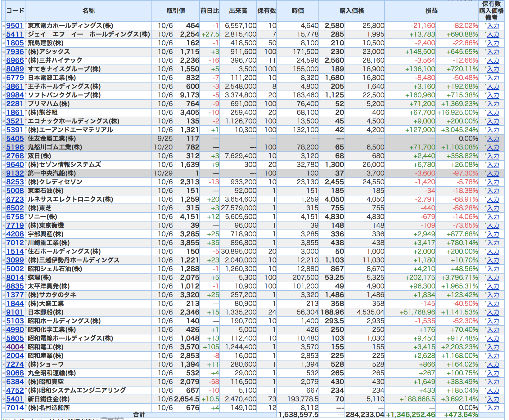Click the code link 5405 for 住友金属工業

pos(15,139)
